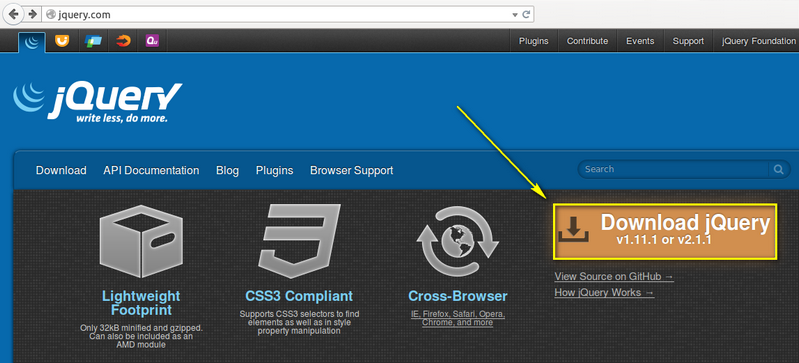Open the Blog link

(227, 170)
